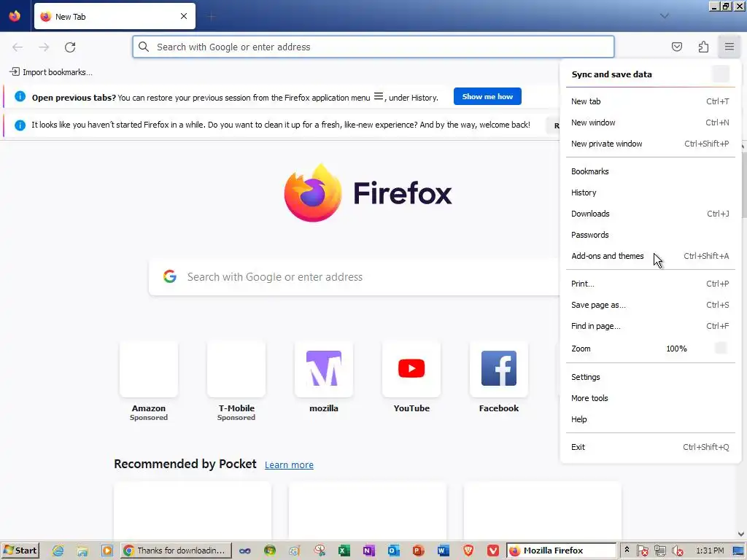Open the Snipping Tool taskbar icon
This screenshot has height=560, width=747.
pos(320,551)
